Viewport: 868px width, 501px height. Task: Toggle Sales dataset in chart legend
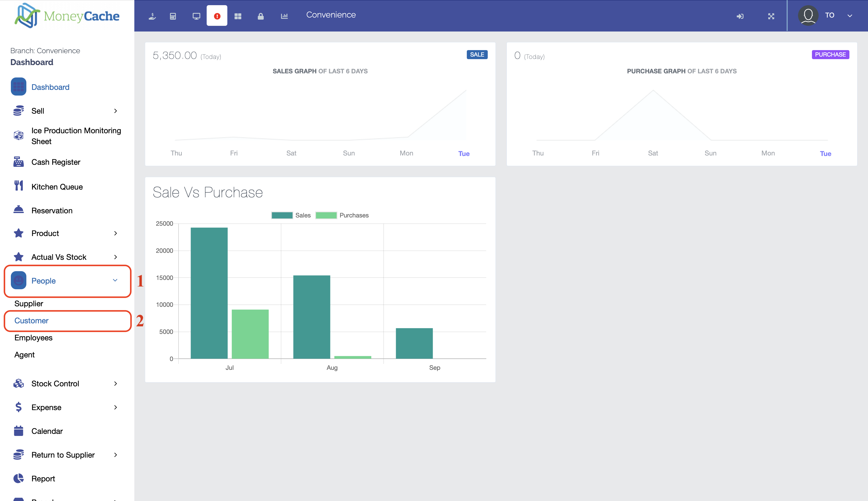pos(291,215)
